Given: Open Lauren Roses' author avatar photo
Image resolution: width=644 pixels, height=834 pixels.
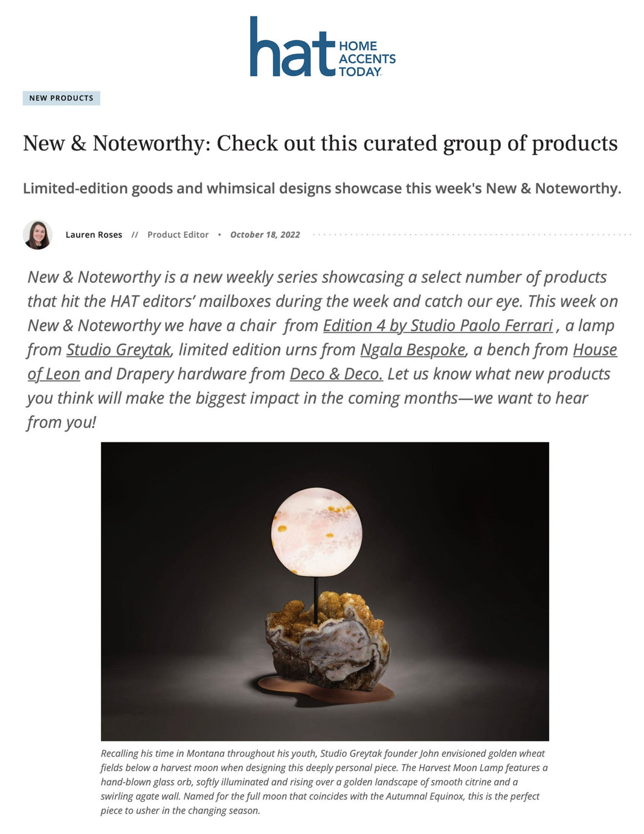Looking at the screenshot, I should click(37, 234).
